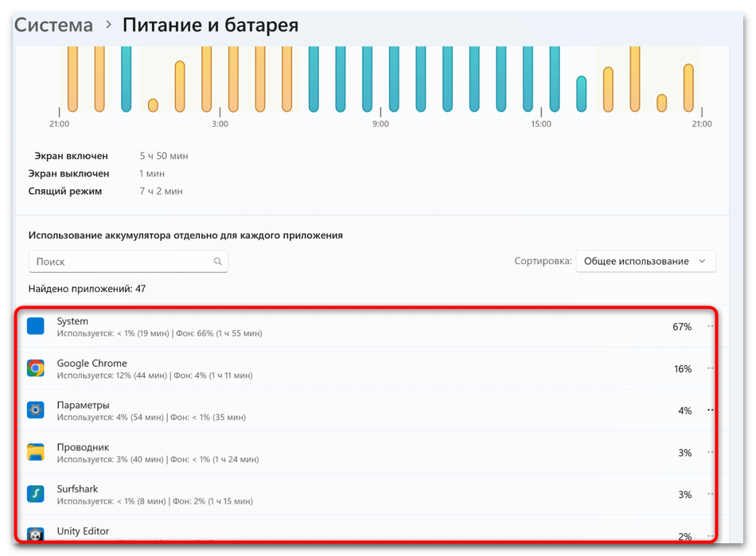756x556 pixels.
Task: Click the 4% usage value
Action: pyautogui.click(x=684, y=410)
